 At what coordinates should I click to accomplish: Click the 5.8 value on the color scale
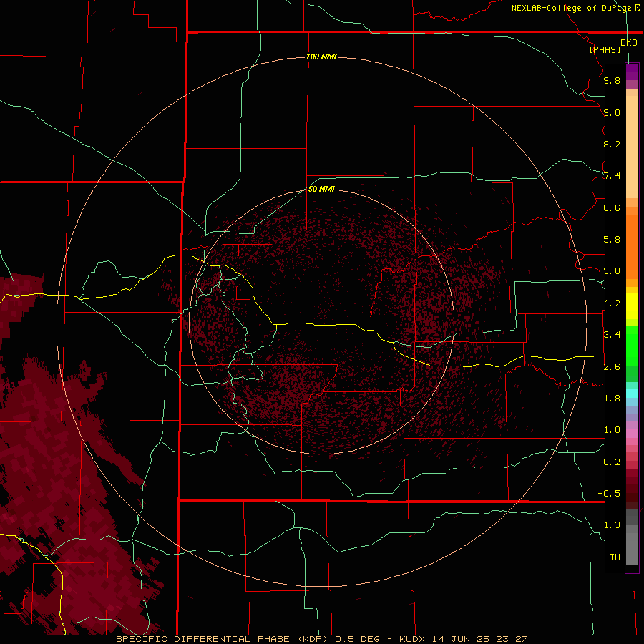pyautogui.click(x=612, y=240)
